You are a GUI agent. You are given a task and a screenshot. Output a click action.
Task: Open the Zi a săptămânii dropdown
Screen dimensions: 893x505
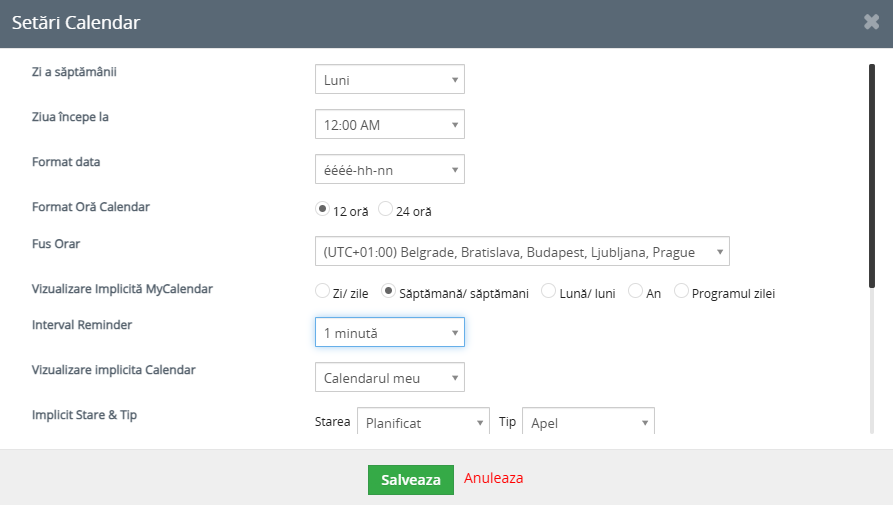(390, 79)
